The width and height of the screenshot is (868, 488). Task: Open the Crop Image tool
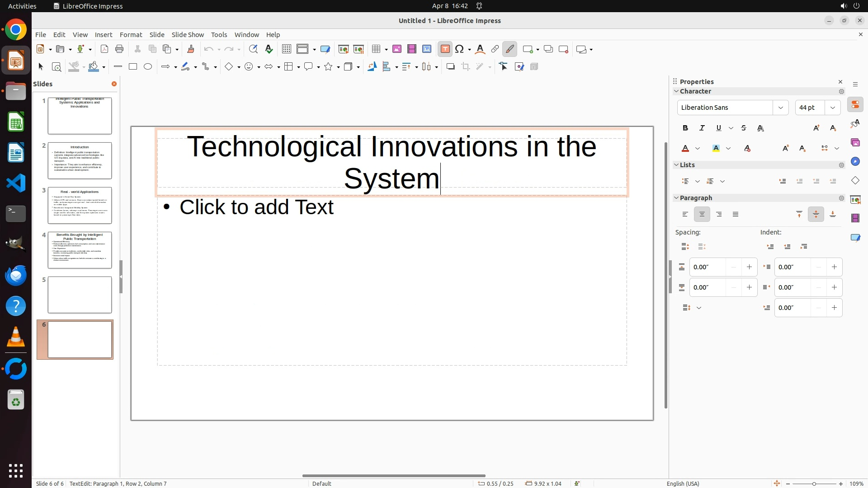click(466, 67)
